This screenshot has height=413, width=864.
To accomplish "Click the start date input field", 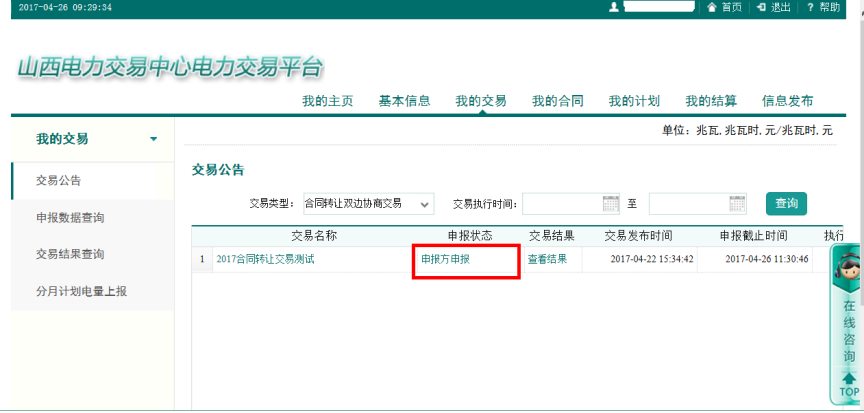I will click(x=561, y=204).
